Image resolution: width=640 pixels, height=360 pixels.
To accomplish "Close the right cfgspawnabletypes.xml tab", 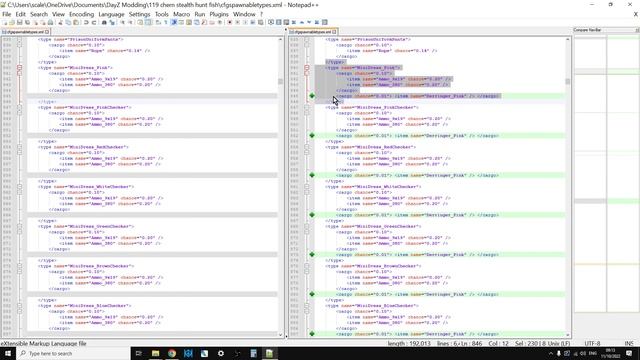I will click(335, 31).
